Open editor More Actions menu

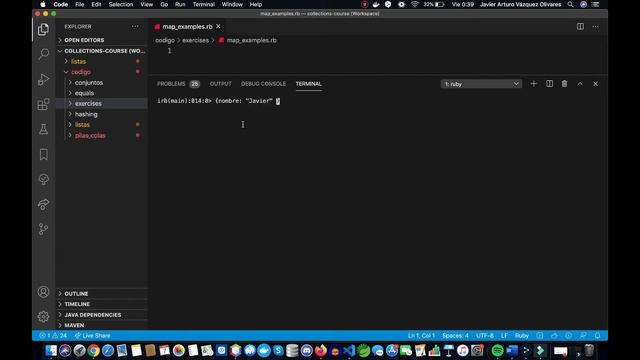(596, 27)
